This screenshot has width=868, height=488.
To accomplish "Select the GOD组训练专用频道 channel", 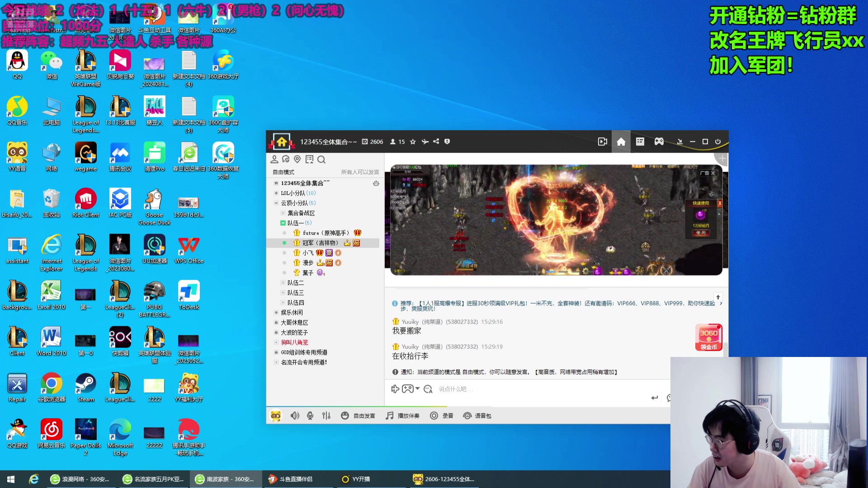I will pos(304,352).
